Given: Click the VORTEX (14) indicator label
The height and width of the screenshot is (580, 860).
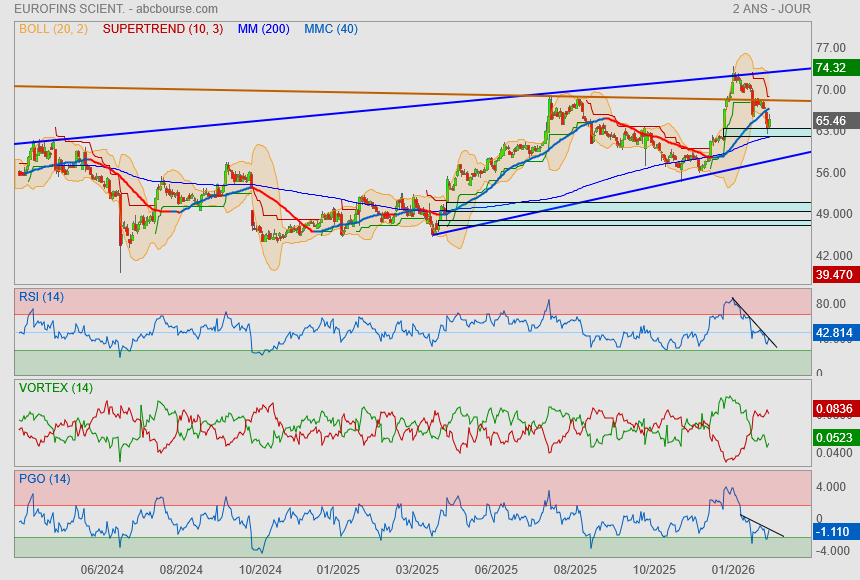Looking at the screenshot, I should (55, 387).
